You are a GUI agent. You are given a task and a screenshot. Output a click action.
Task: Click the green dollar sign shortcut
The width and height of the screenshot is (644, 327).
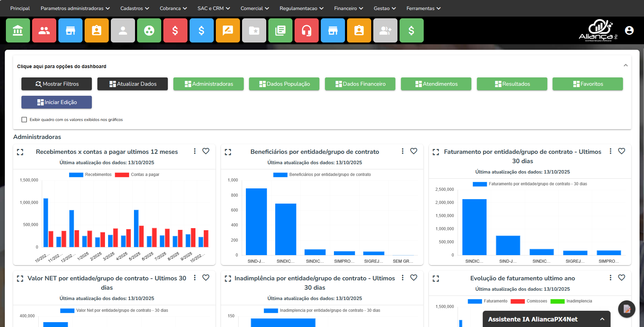(412, 31)
